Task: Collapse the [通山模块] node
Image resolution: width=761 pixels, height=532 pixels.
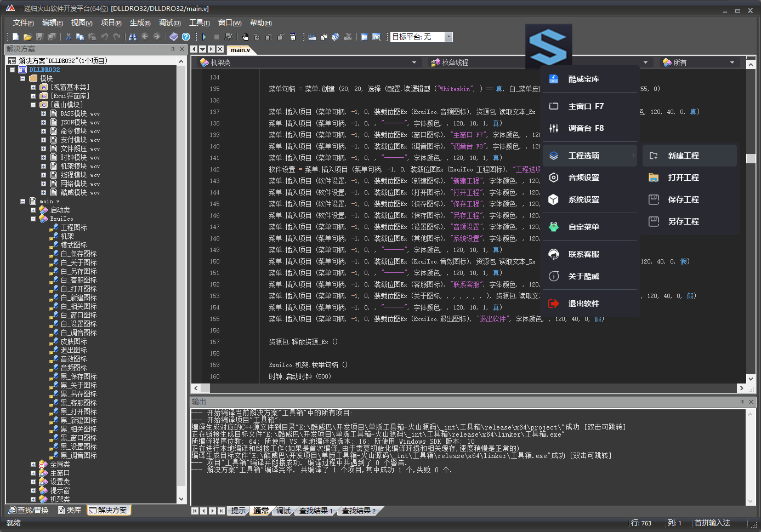Action: tap(33, 105)
